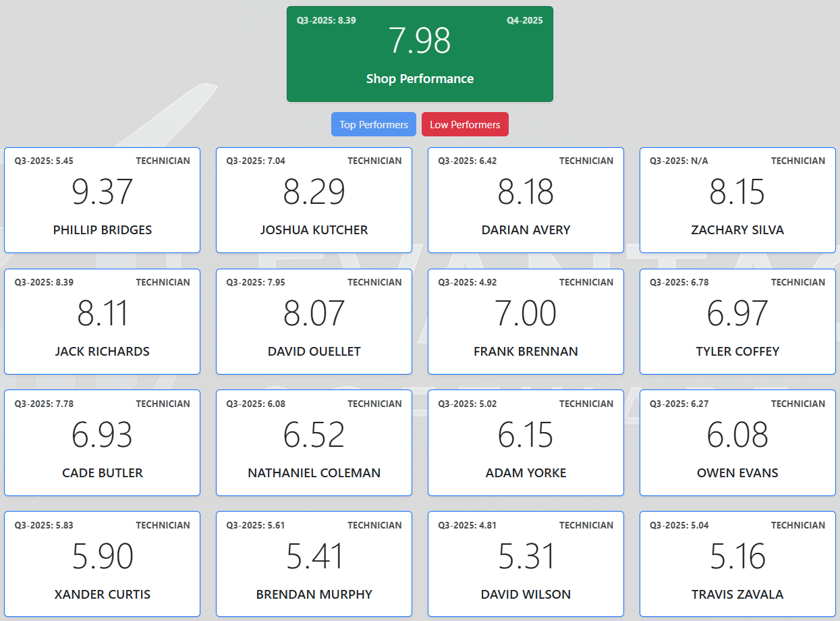
Task: Select Cade Butler's performance tile
Action: (102, 443)
